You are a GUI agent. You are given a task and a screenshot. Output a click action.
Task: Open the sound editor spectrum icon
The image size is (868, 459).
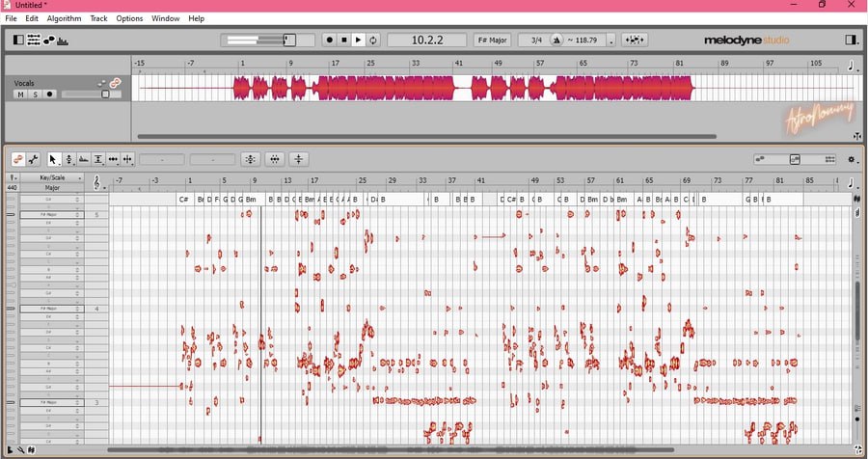tap(63, 40)
